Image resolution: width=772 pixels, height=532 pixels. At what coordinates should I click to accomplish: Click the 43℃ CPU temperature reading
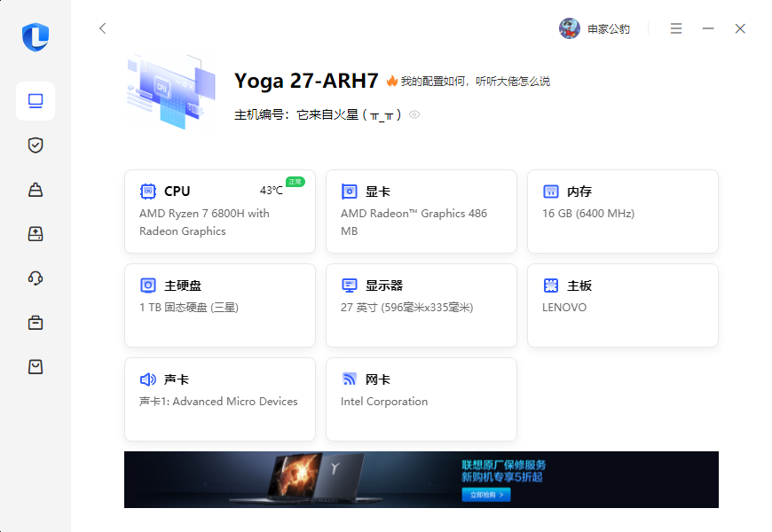click(x=272, y=191)
